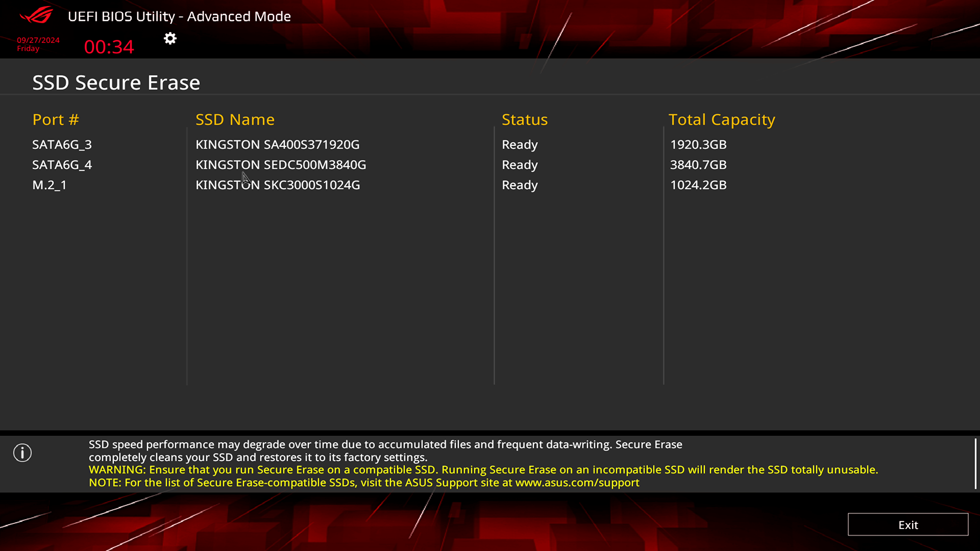Click the SSD Name column header
Image resolution: width=980 pixels, height=551 pixels.
235,119
